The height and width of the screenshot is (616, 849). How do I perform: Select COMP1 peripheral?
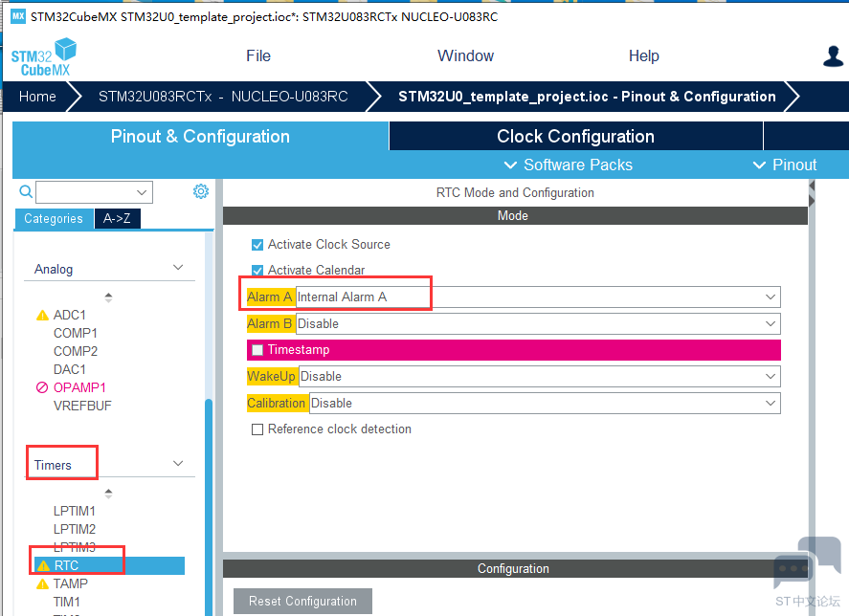pyautogui.click(x=76, y=334)
